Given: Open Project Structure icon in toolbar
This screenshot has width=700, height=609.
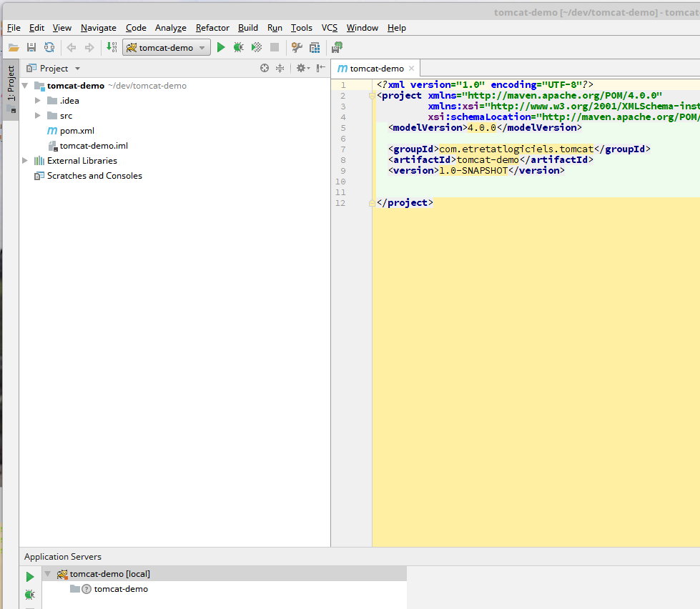Looking at the screenshot, I should (315, 47).
